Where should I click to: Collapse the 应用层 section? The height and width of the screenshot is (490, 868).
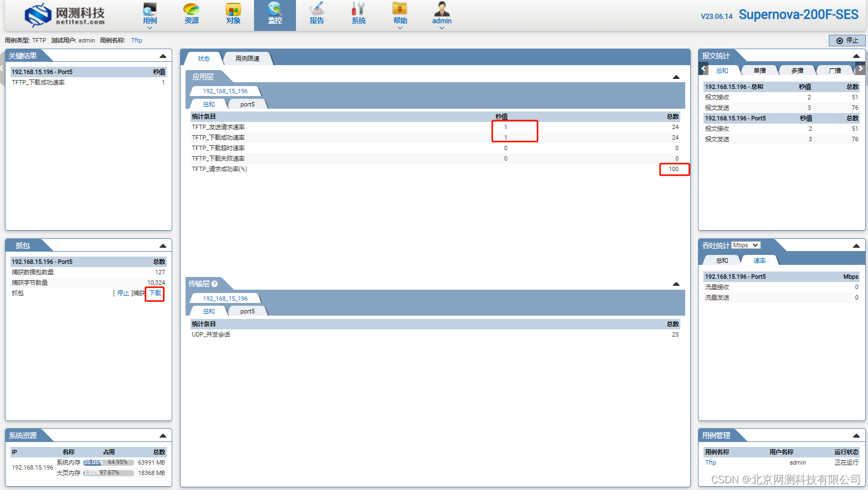click(x=676, y=77)
